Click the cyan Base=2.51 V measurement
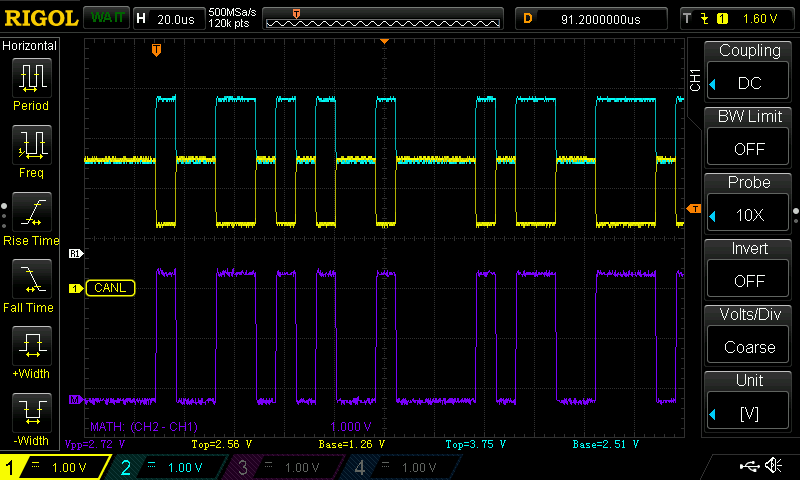 [x=606, y=444]
